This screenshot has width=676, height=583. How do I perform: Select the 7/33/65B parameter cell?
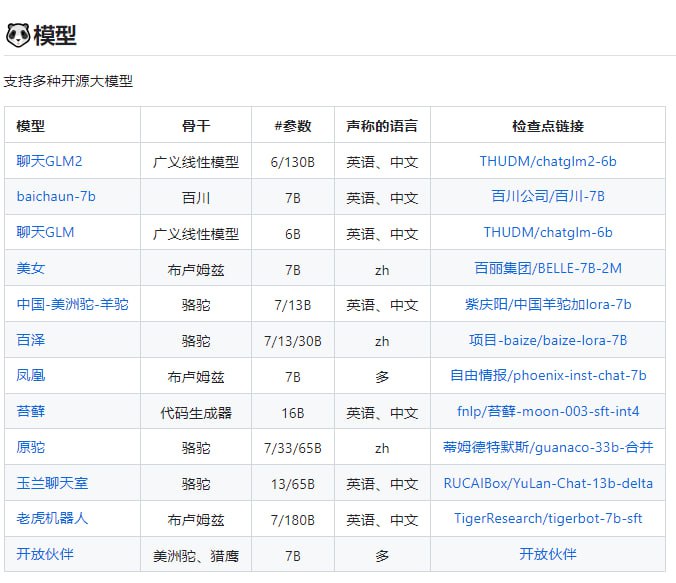tap(293, 448)
